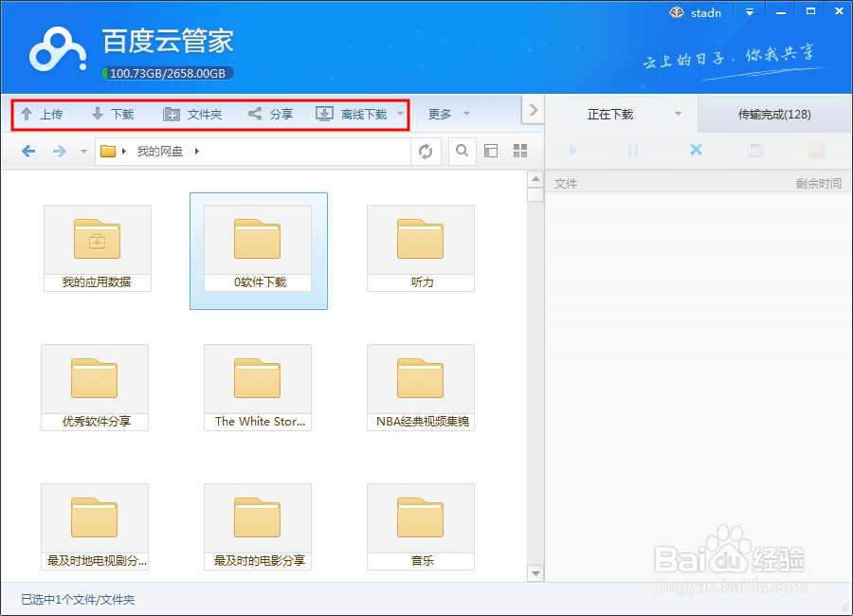This screenshot has height=616, width=853.
Task: Open the search icon in the path bar
Action: click(462, 150)
